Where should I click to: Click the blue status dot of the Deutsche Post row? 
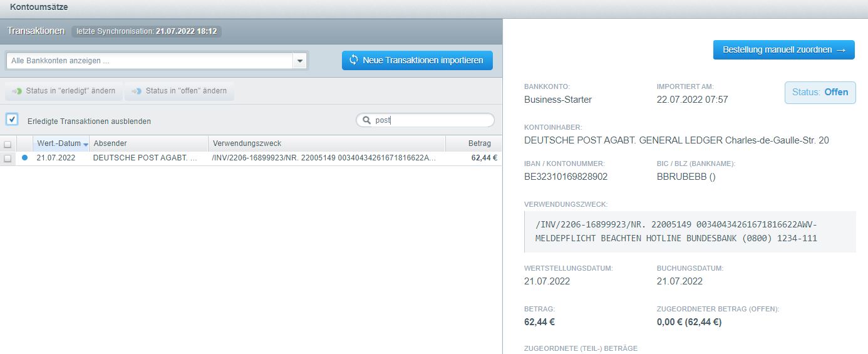pyautogui.click(x=25, y=158)
